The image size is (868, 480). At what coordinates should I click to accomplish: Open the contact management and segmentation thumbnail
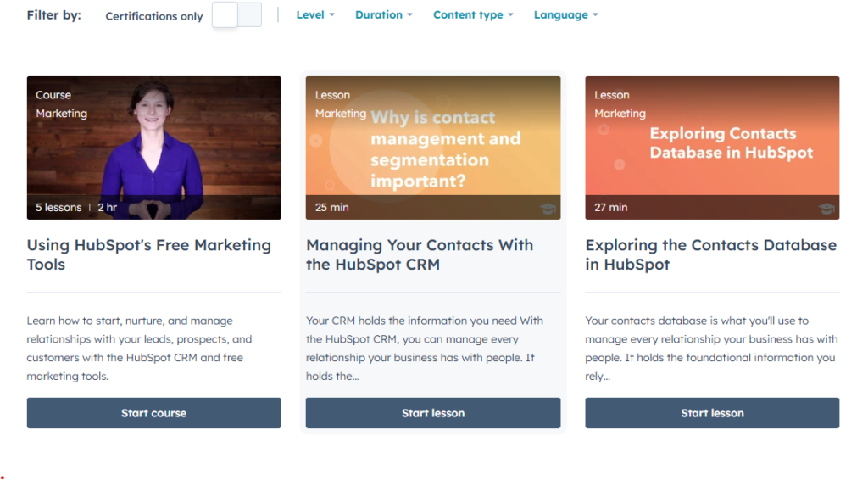click(433, 148)
